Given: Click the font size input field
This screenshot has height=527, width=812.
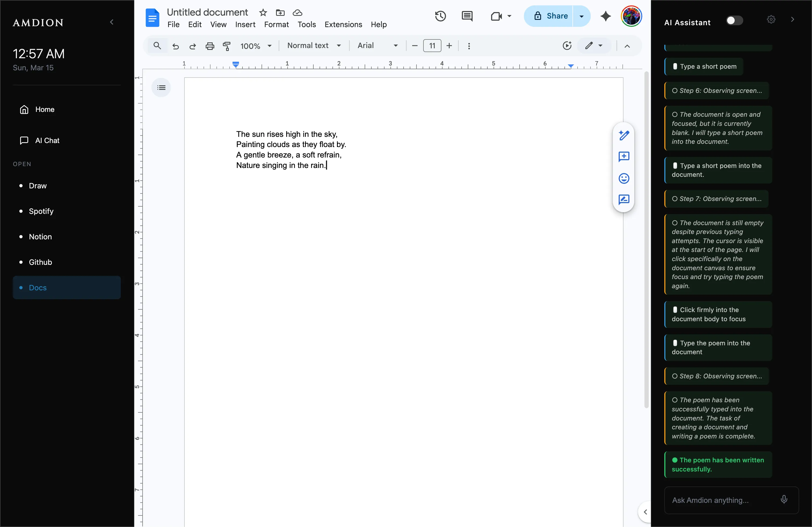Looking at the screenshot, I should pyautogui.click(x=432, y=45).
